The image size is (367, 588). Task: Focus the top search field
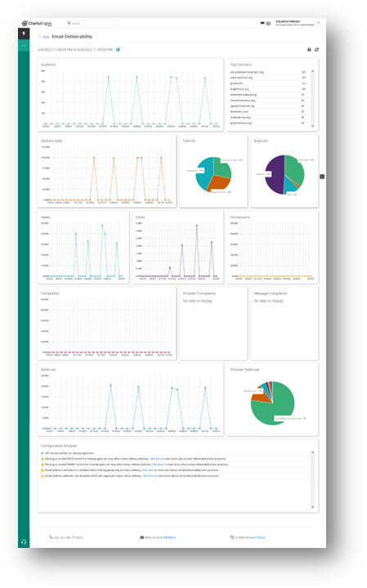pos(92,23)
